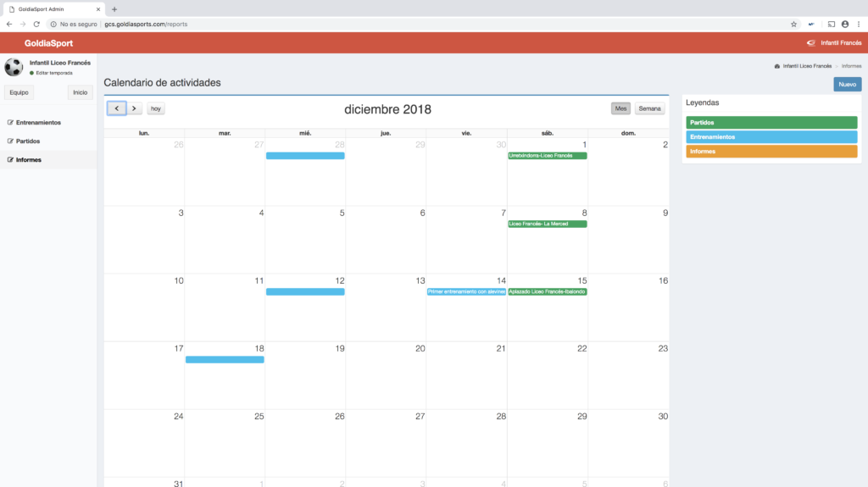Image resolution: width=868 pixels, height=487 pixels.
Task: Open Entrenamientos in the sidebar
Action: coord(38,122)
